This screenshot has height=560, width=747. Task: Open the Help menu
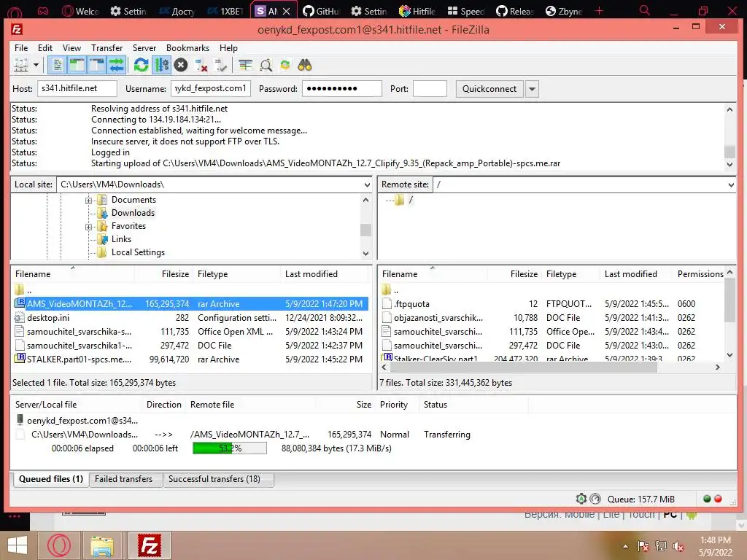[228, 48]
